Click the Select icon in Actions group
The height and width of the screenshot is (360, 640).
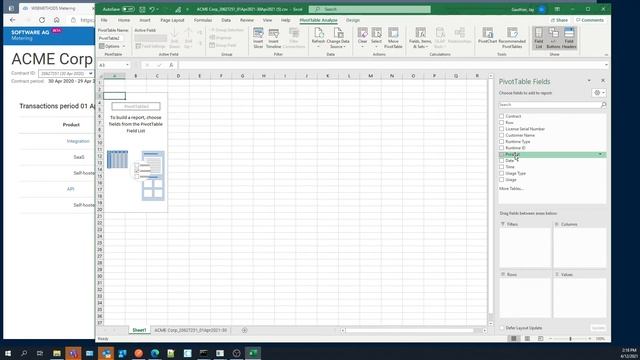[376, 38]
